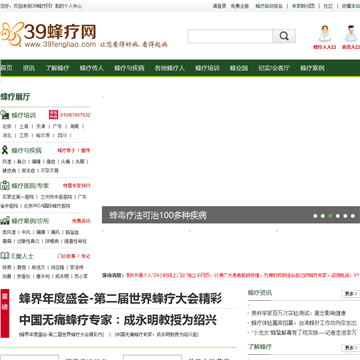The width and height of the screenshot is (360, 360).
Task: Click 江苏 under 蜂疗培训
Action: [24, 135]
